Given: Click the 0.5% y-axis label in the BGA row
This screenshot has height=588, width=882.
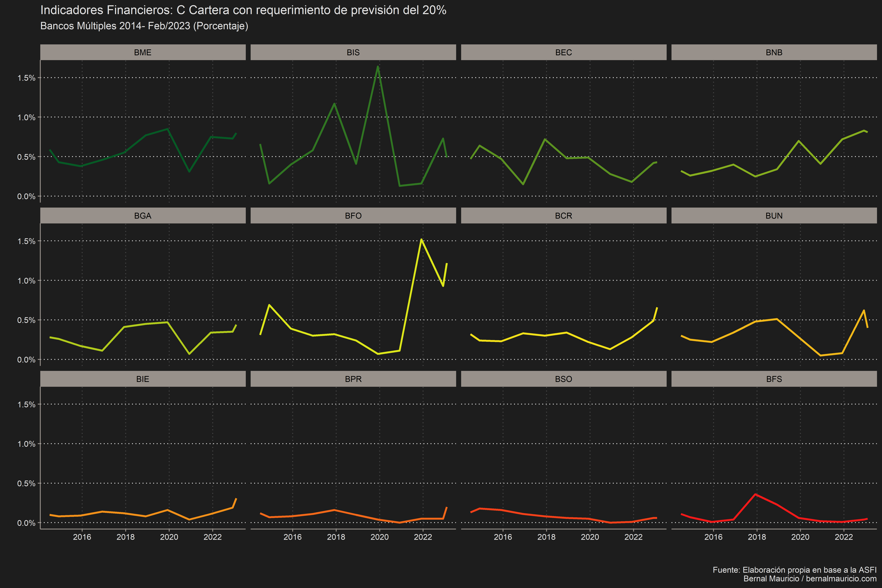Looking at the screenshot, I should [26, 320].
